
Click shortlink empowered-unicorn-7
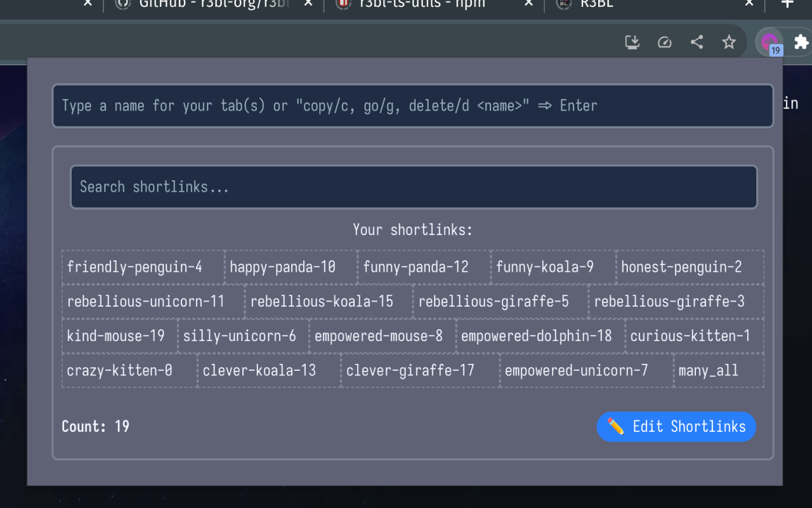point(587,370)
